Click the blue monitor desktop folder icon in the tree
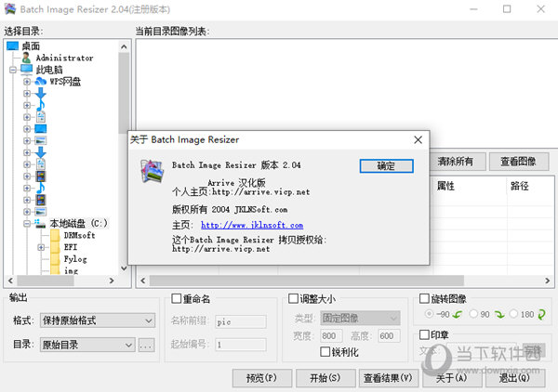The image size is (558, 392). point(41,128)
